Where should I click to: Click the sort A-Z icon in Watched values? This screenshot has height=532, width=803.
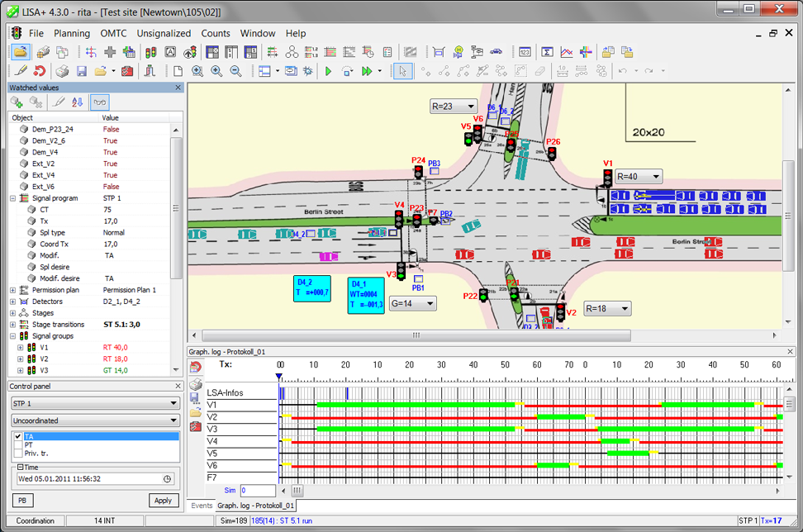[78, 102]
